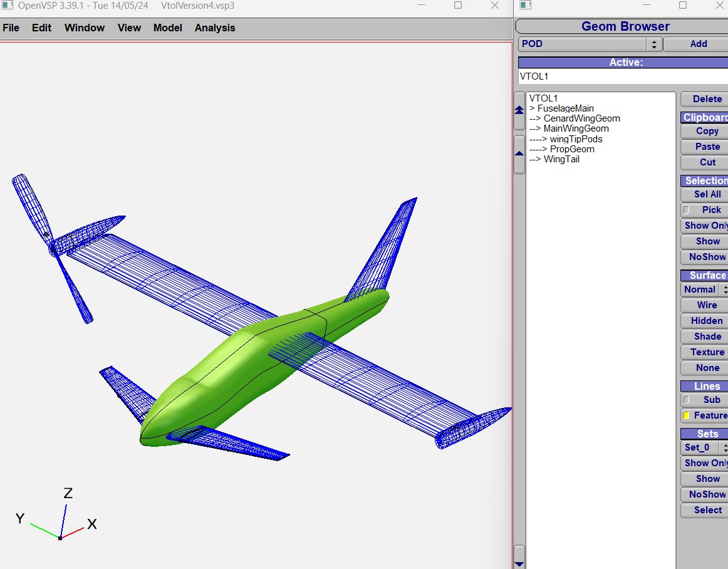Click the single up arrow reorder button
This screenshot has height=569, width=728.
point(519,154)
